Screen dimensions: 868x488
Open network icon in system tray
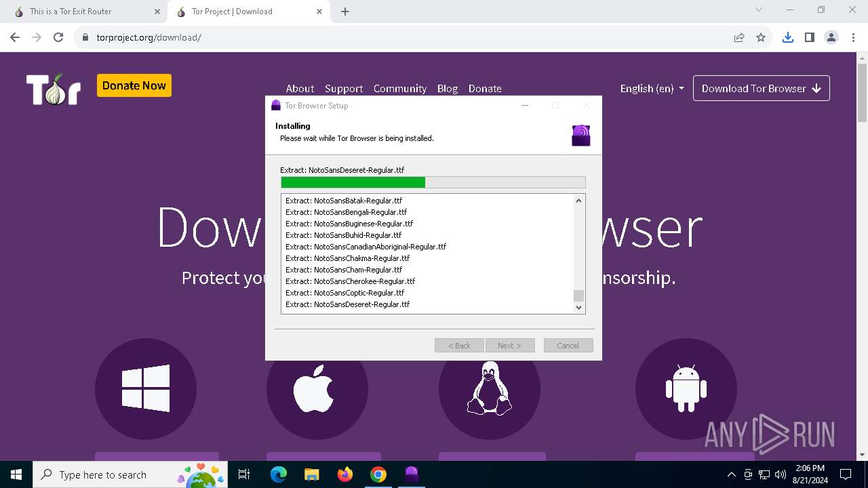pos(764,474)
